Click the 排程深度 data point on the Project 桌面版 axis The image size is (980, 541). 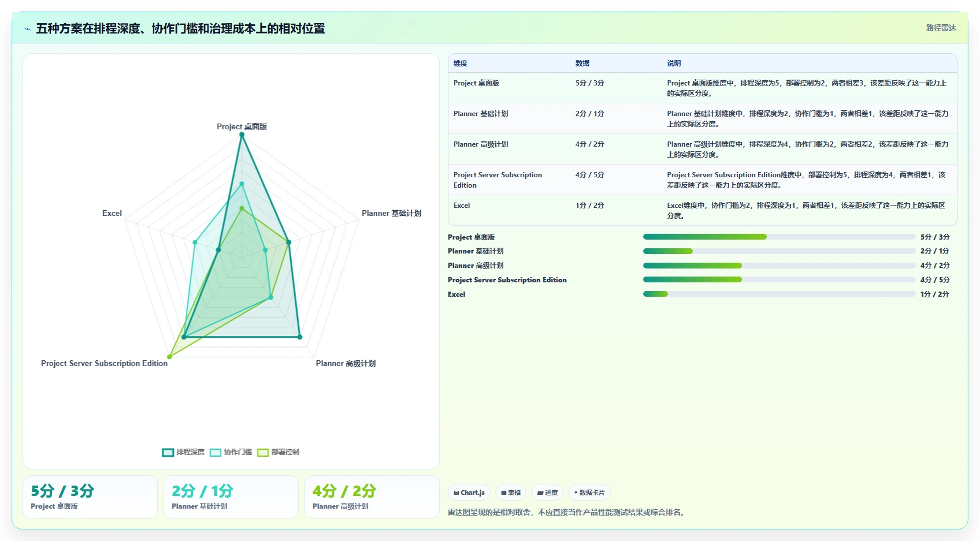[242, 135]
